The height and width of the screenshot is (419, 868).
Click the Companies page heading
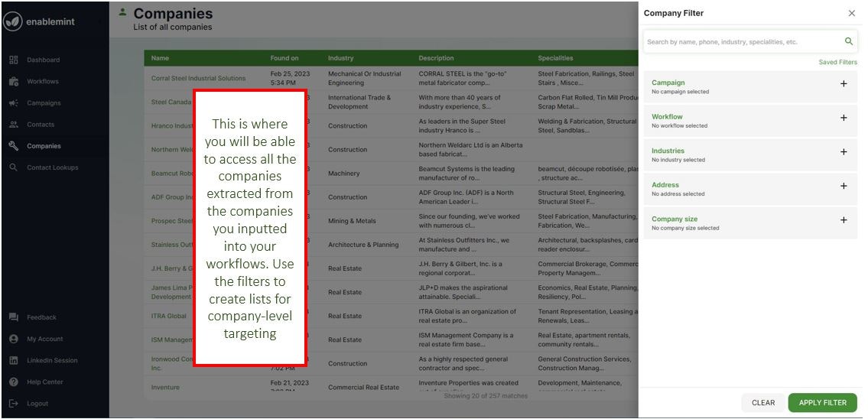tap(173, 13)
